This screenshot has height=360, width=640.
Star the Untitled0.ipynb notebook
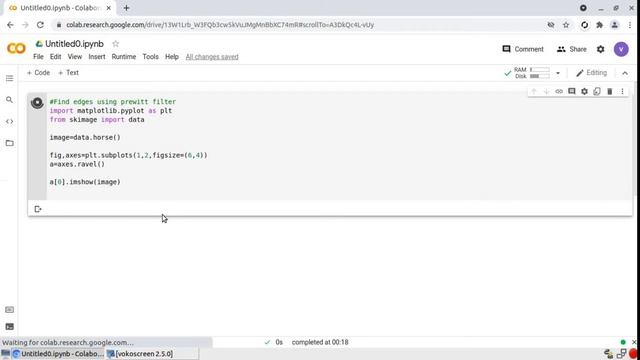(116, 44)
